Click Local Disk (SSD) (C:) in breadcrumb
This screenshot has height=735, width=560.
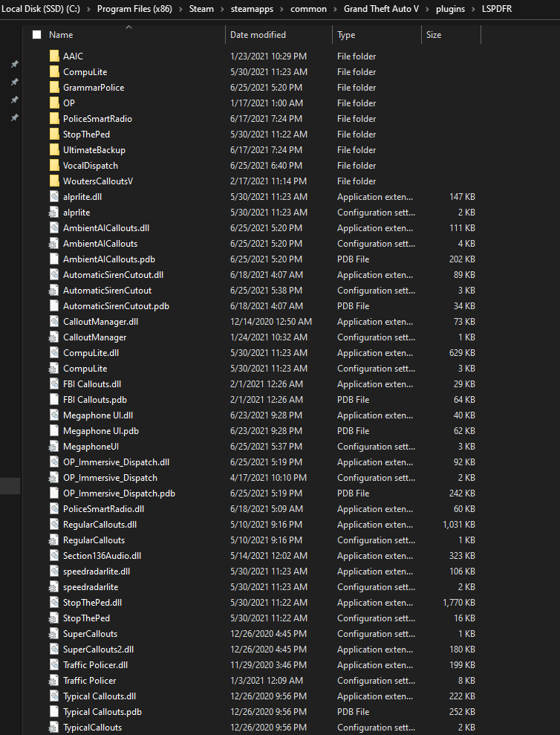40,9
